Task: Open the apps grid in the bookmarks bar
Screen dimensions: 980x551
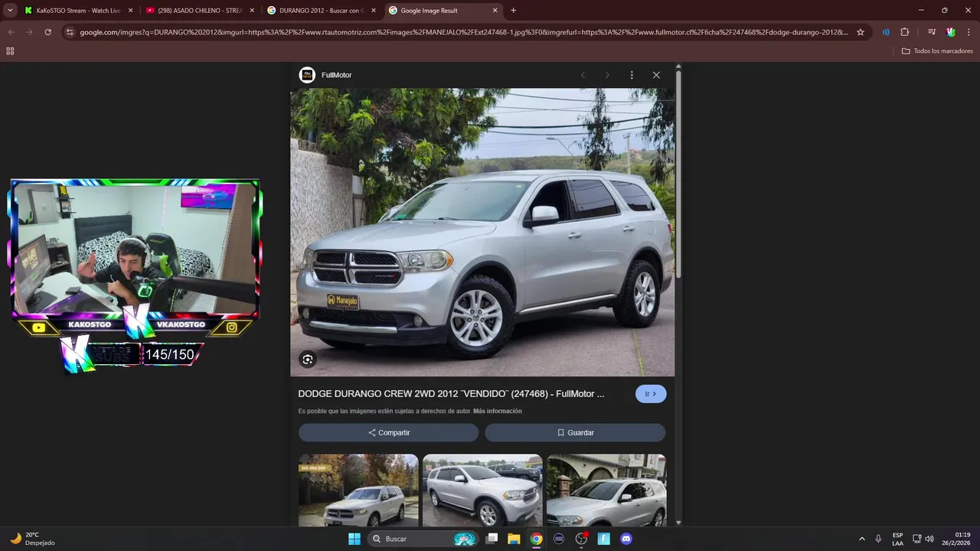Action: point(10,51)
